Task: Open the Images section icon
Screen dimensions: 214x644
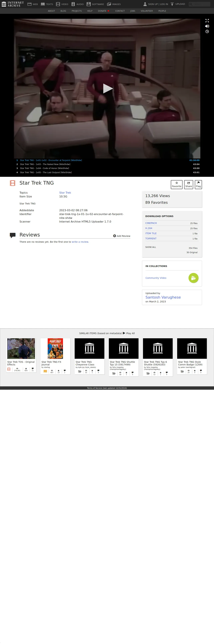Action: click(109, 4)
